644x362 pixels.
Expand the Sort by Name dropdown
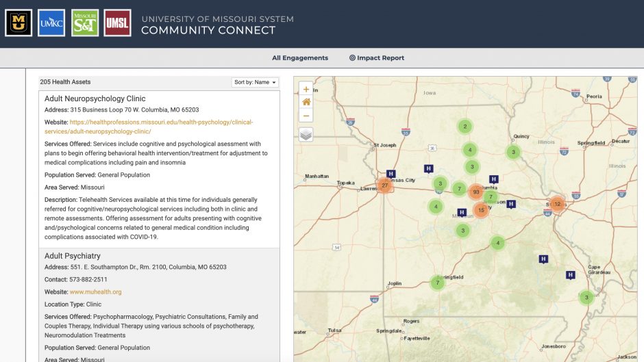tap(256, 82)
